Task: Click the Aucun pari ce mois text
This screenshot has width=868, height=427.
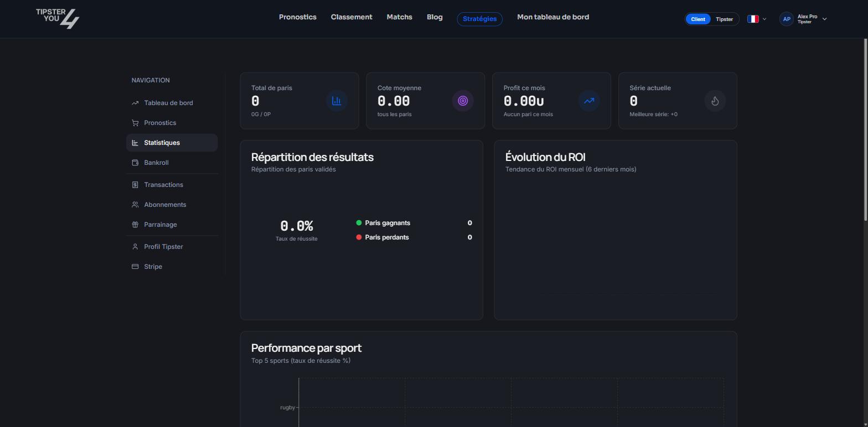Action: (528, 114)
